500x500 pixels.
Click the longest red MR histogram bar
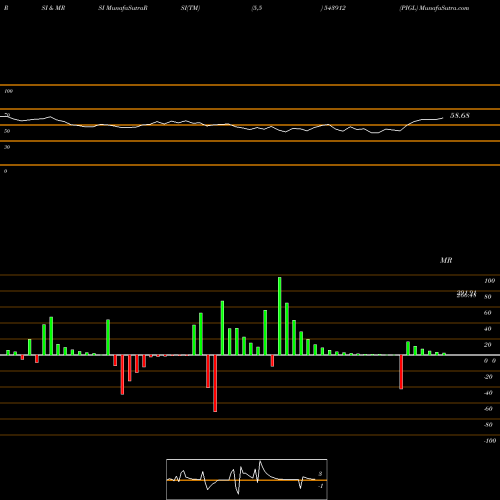(215, 383)
